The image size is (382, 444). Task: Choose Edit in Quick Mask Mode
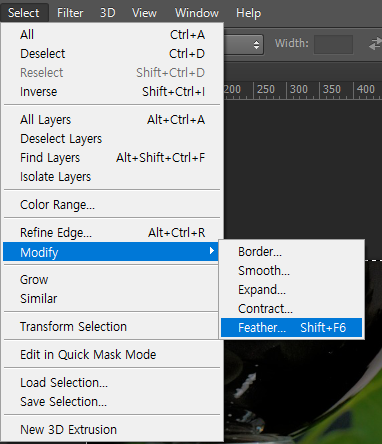pos(113,355)
